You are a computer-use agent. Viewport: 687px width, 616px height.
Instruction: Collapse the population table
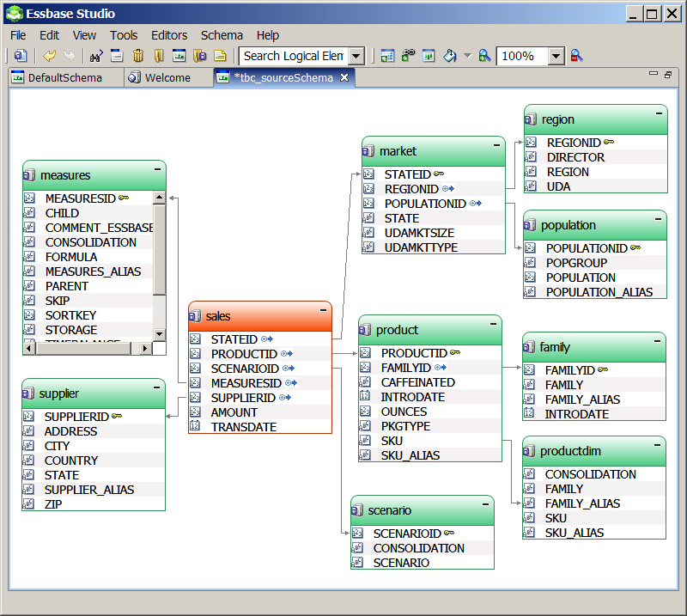pos(658,219)
